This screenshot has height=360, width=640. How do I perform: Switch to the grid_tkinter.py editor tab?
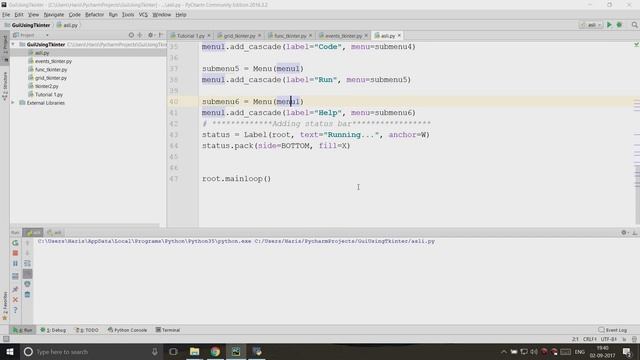(x=239, y=36)
